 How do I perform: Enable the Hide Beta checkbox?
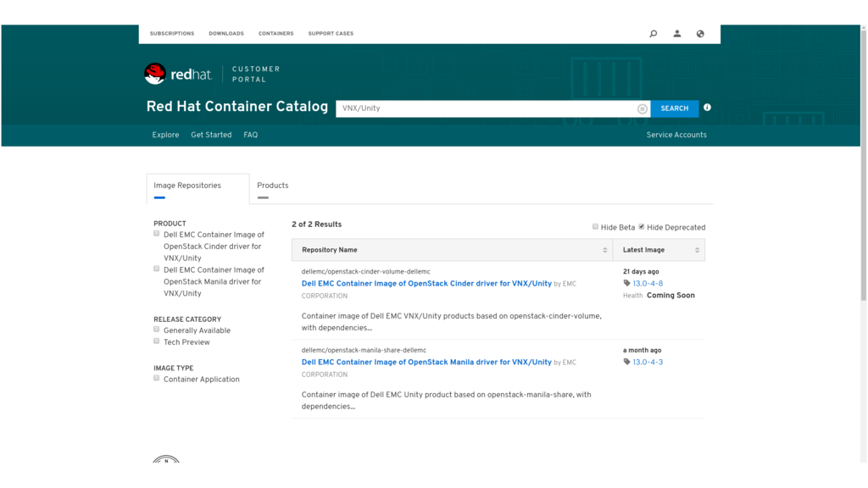[595, 227]
